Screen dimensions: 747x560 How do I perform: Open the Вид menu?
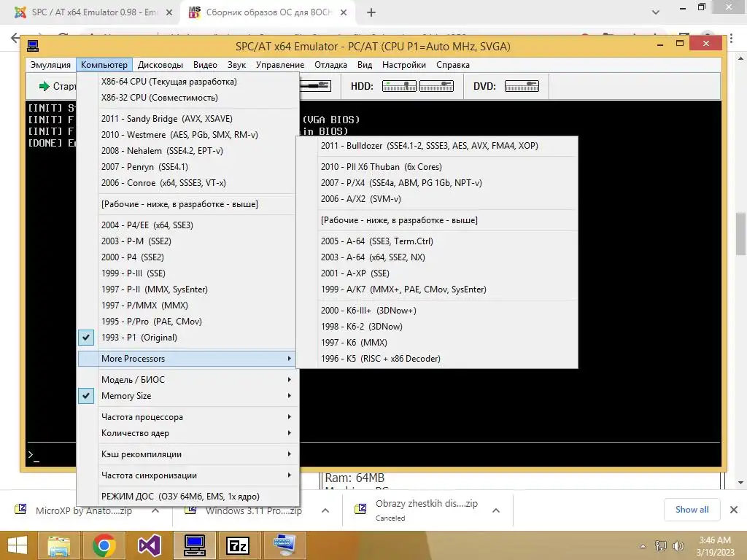tap(365, 65)
